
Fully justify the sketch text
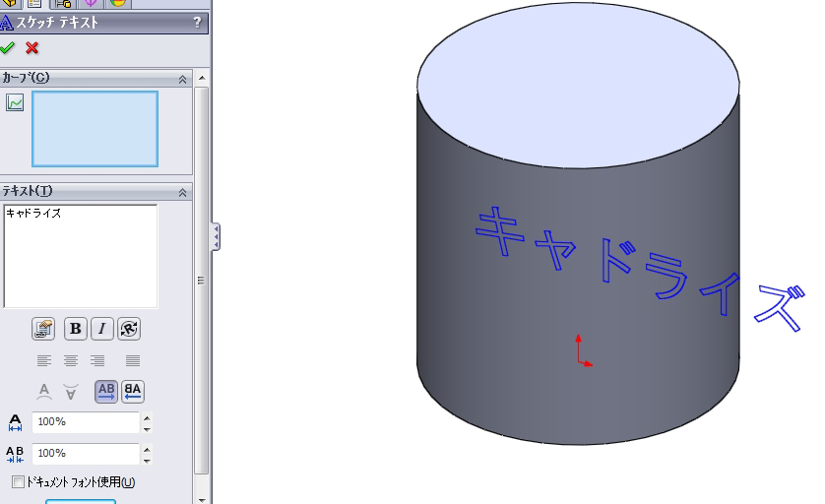click(133, 361)
